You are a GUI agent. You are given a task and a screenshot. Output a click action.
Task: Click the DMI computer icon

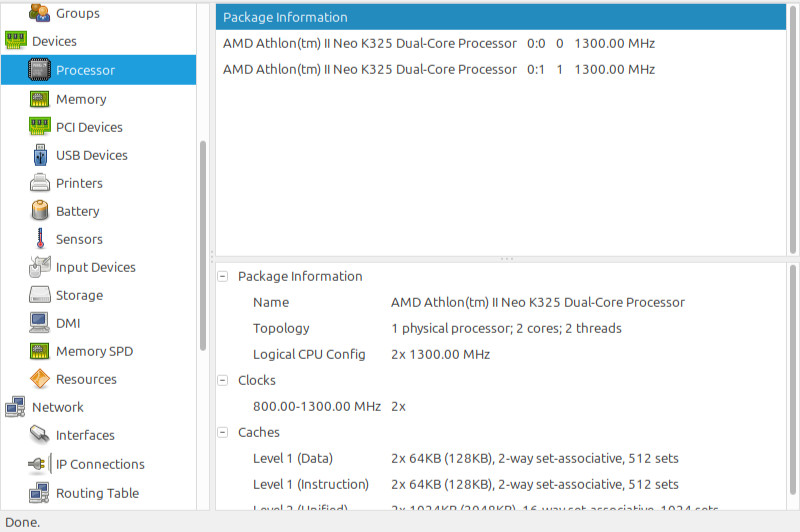click(x=39, y=323)
